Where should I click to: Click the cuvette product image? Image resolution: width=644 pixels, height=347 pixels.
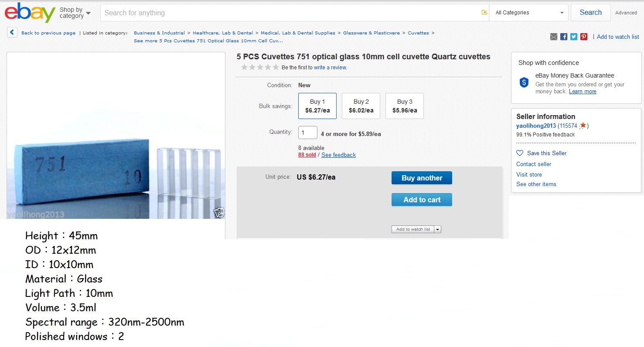coord(116,135)
